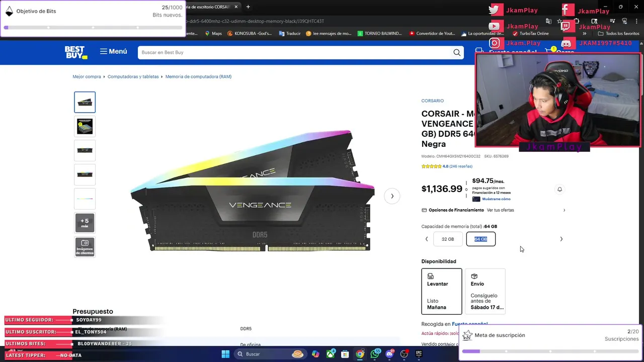Image resolution: width=644 pixels, height=362 pixels.
Task: Open the Windows Start menu
Action: point(225,354)
